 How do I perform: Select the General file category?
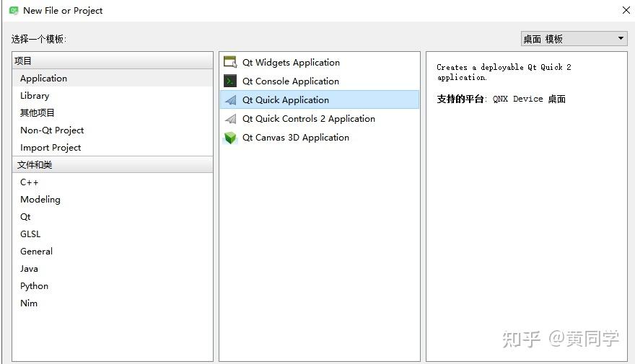click(x=112, y=251)
